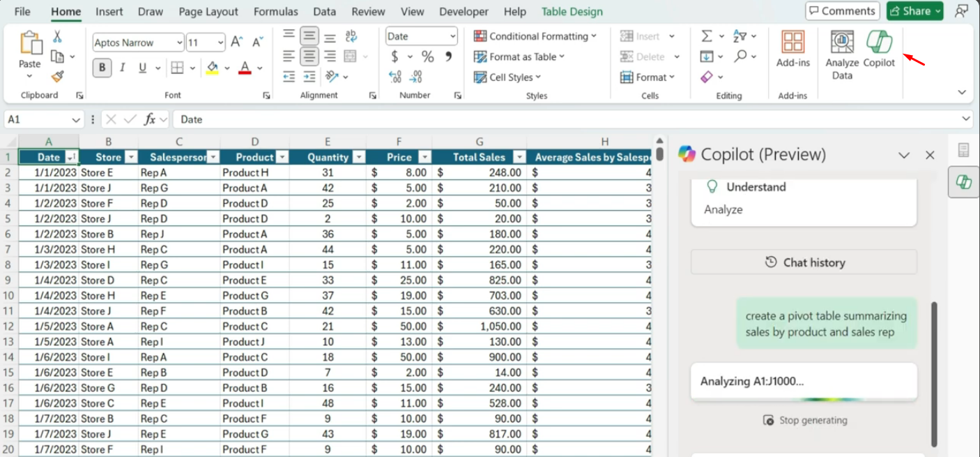The width and height of the screenshot is (980, 457).
Task: Click the Understand Analyze suggestion card
Action: tap(804, 201)
